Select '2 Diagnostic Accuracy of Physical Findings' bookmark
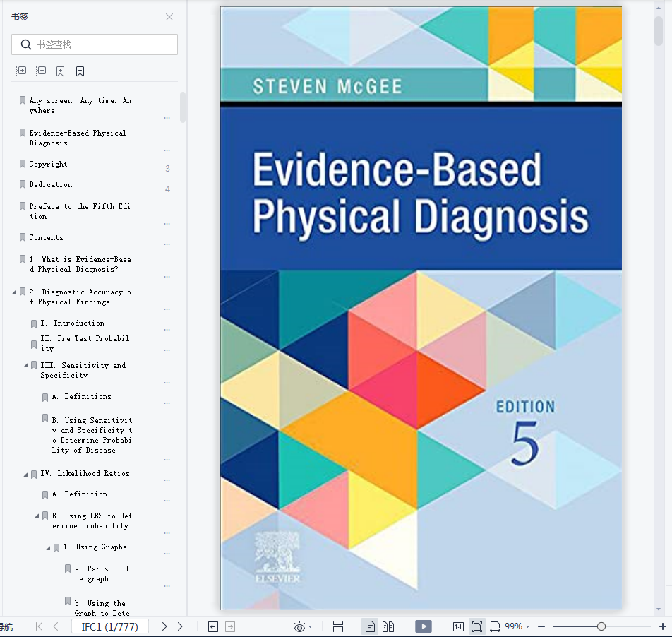Viewport: 672px width, 637px height. (x=80, y=297)
